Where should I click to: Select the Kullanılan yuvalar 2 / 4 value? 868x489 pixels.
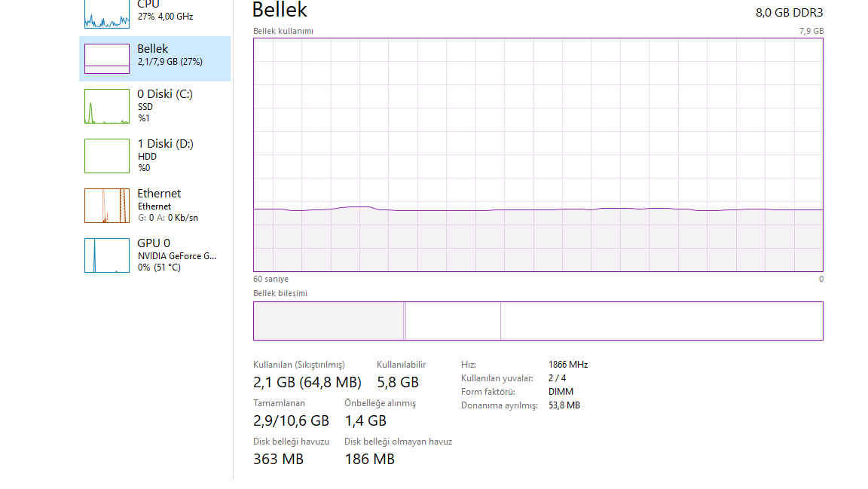pos(557,378)
